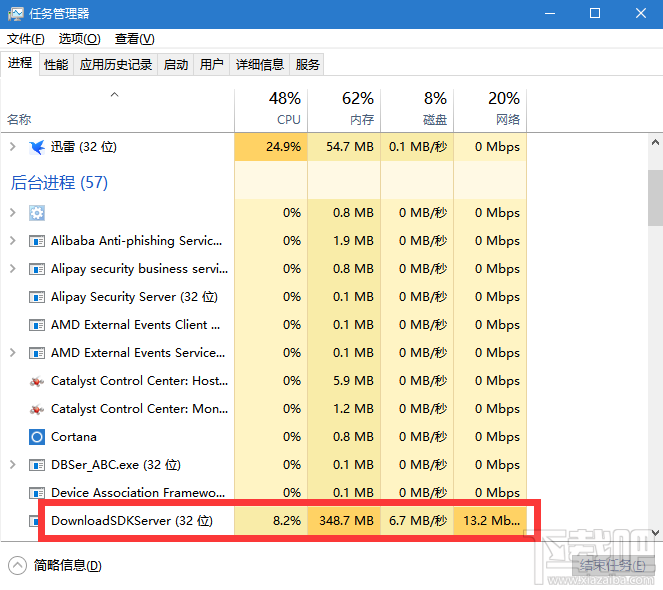Click the 54.7 MB memory value
663x590 pixels.
pyautogui.click(x=350, y=147)
